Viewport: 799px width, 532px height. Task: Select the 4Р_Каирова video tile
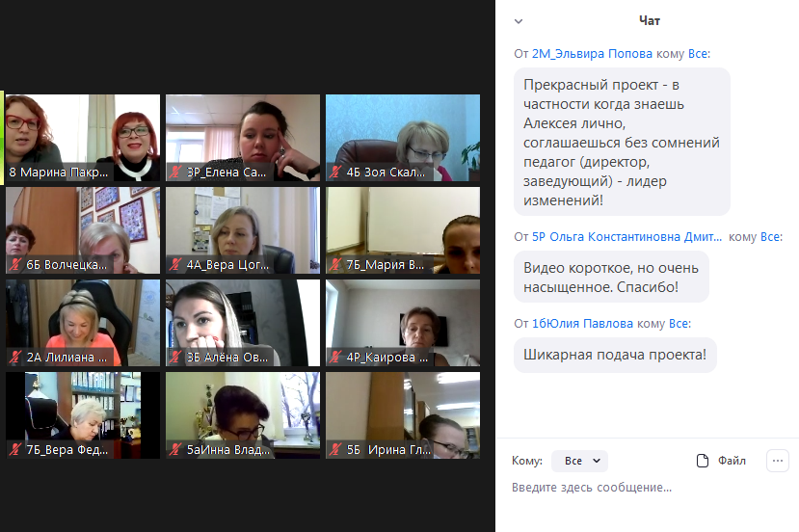[x=402, y=320]
